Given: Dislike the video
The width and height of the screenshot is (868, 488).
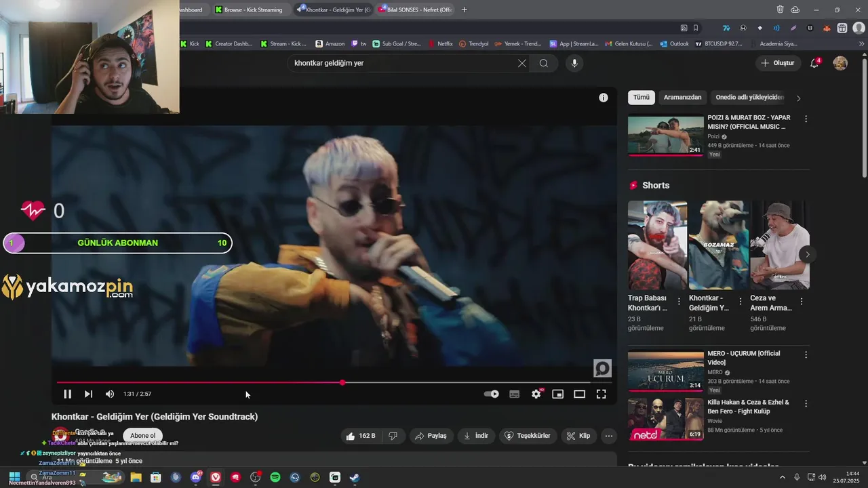Looking at the screenshot, I should pyautogui.click(x=393, y=436).
